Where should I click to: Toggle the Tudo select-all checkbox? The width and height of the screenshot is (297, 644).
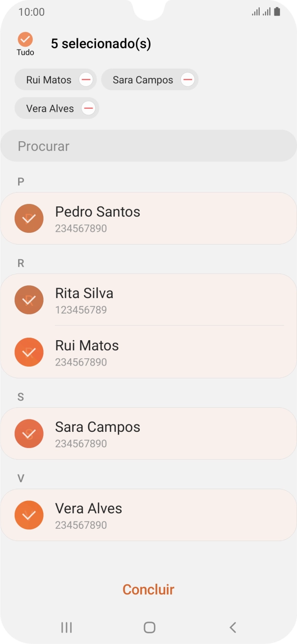(25, 38)
